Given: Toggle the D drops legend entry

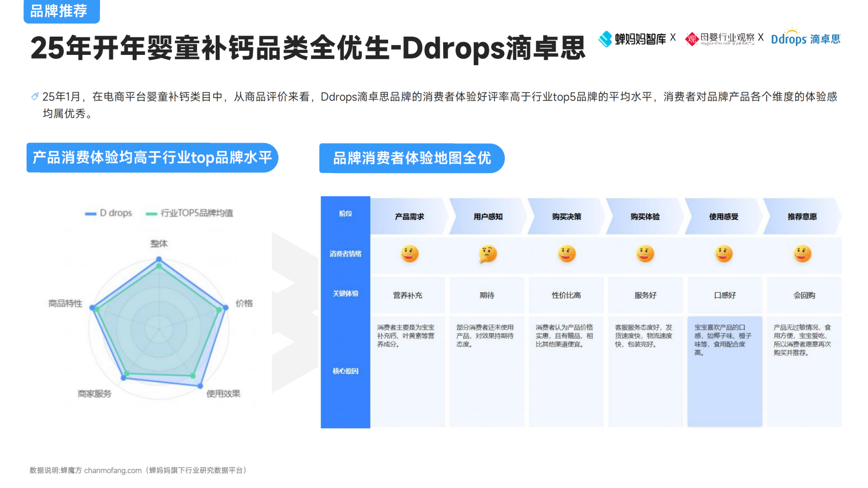Looking at the screenshot, I should pyautogui.click(x=109, y=213).
